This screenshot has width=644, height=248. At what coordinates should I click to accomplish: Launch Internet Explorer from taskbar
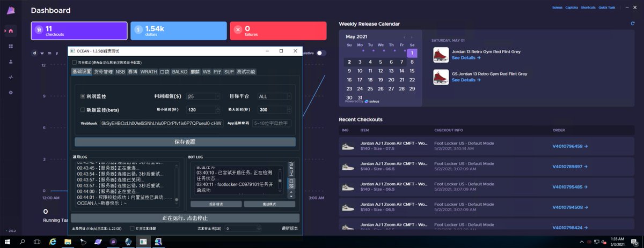(x=53, y=242)
